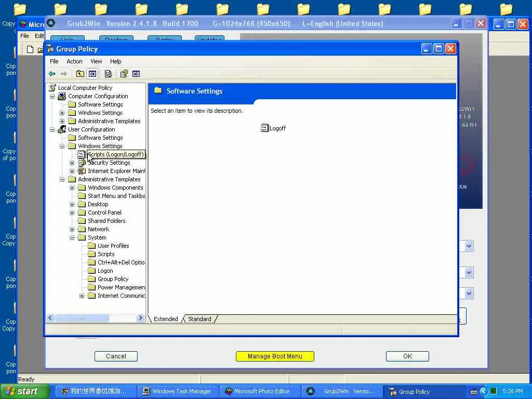Screen dimensions: 532x399
Task: Open the View menu in Group Policy
Action: pos(96,61)
